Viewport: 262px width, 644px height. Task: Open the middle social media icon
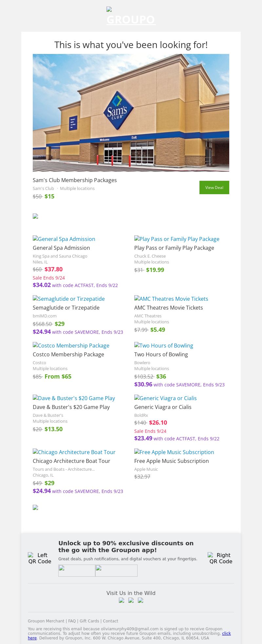coord(131,600)
